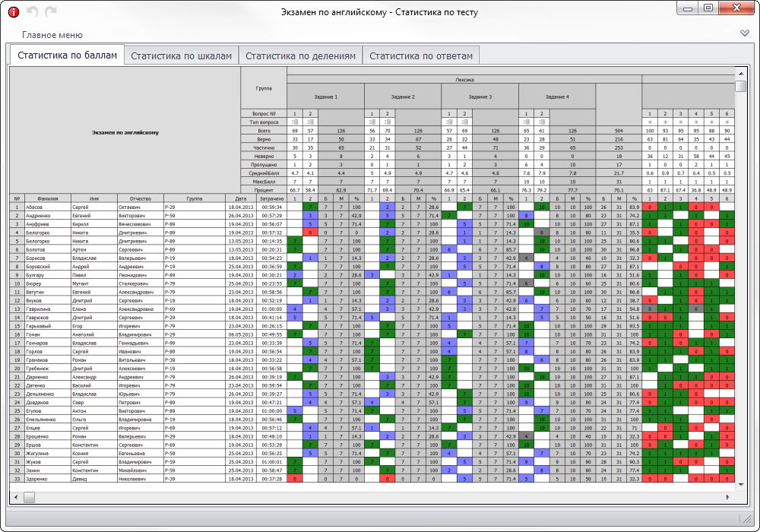The image size is (760, 532).
Task: Click question type icon under Задание 1 question 1
Action: pyautogui.click(x=293, y=122)
